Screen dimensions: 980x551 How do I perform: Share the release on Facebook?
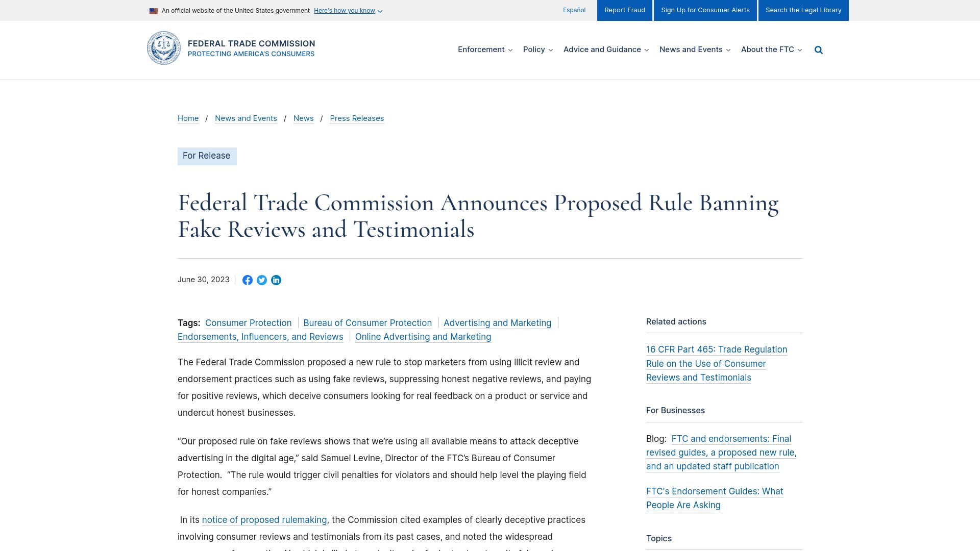tap(248, 280)
